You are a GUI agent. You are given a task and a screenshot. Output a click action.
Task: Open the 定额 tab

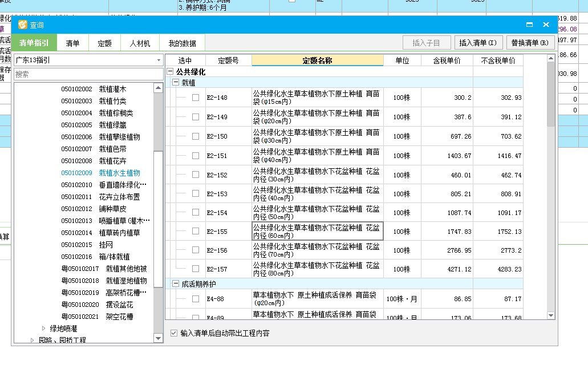point(104,43)
